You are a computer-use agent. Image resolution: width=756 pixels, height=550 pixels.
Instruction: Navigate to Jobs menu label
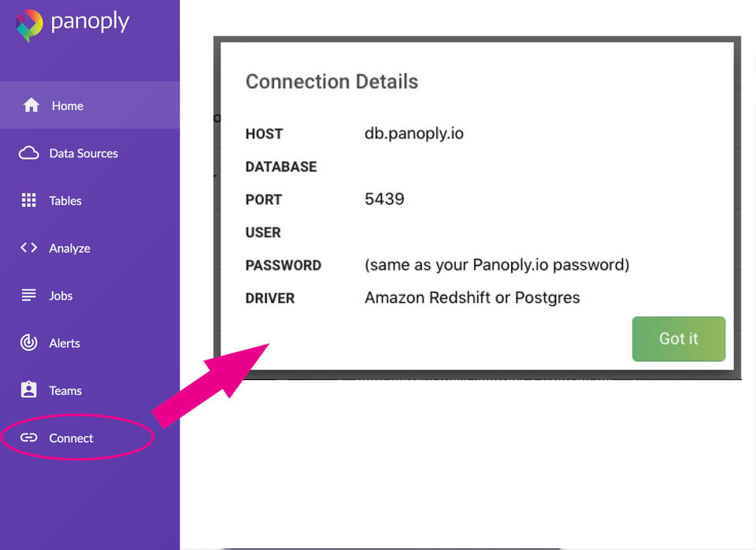click(x=61, y=296)
